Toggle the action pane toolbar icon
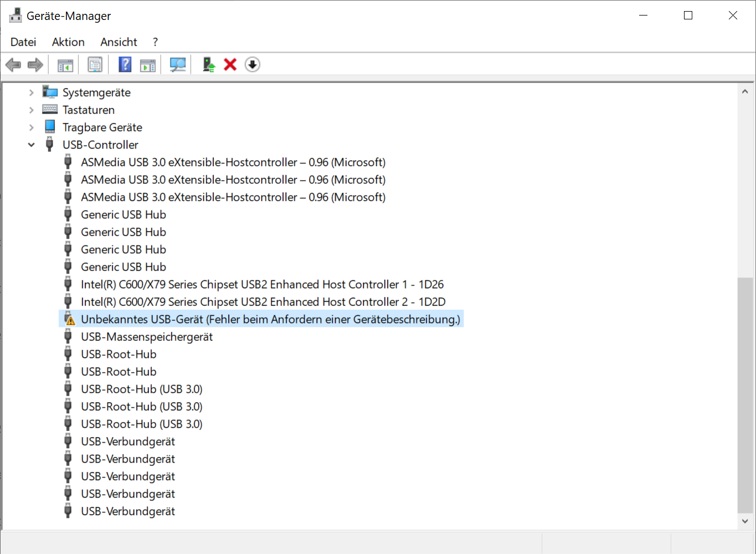The width and height of the screenshot is (756, 554). tap(148, 65)
